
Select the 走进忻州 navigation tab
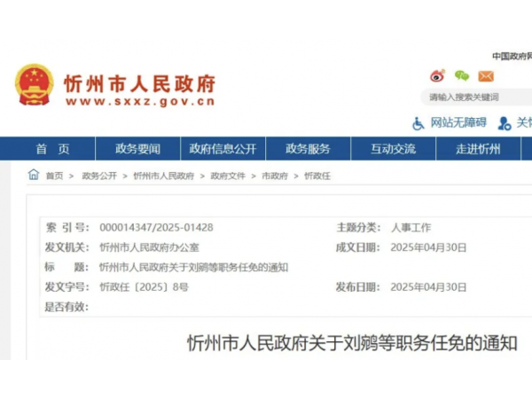(478, 149)
